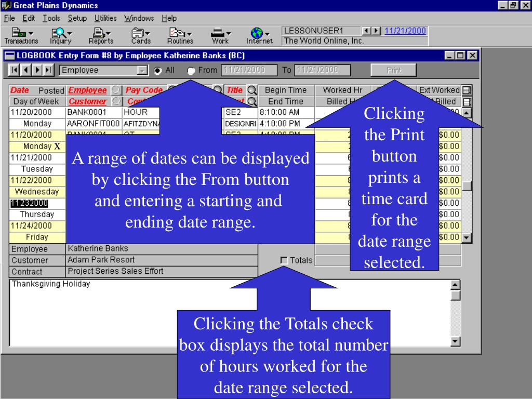Open the lookup magnifier beside Title
Image resolution: width=532 pixels, height=399 pixels.
pyautogui.click(x=252, y=90)
